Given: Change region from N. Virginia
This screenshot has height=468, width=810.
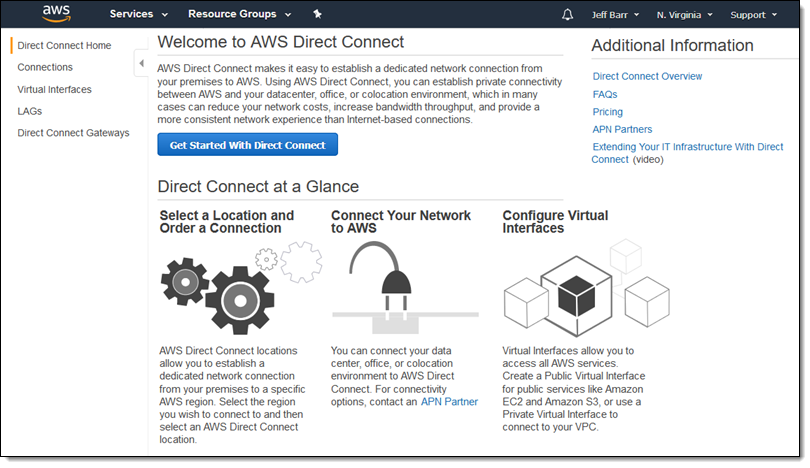Looking at the screenshot, I should (x=685, y=15).
